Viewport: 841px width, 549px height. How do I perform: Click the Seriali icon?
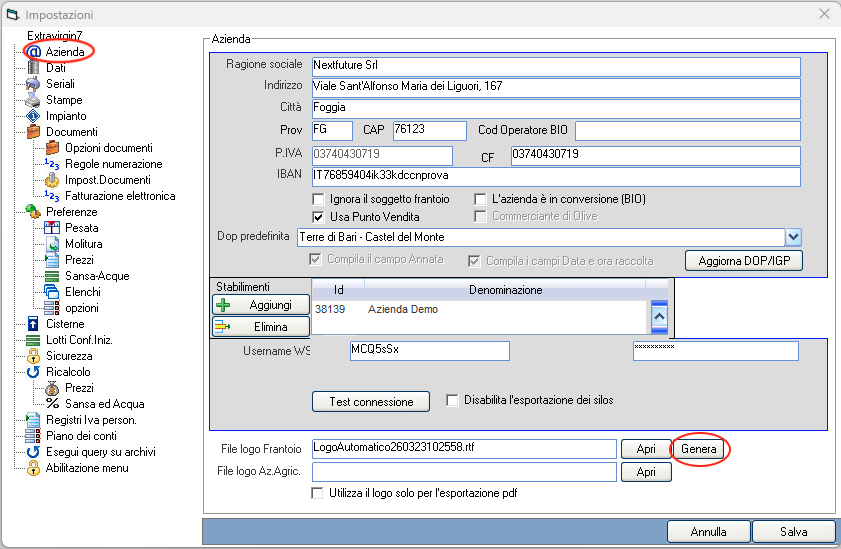click(33, 84)
